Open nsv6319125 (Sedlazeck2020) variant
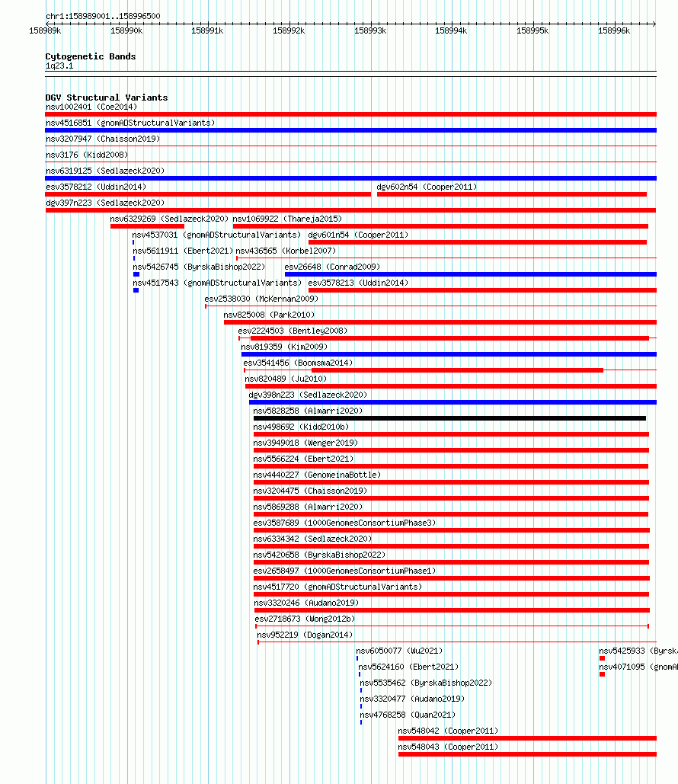678x784 pixels. coord(105,171)
